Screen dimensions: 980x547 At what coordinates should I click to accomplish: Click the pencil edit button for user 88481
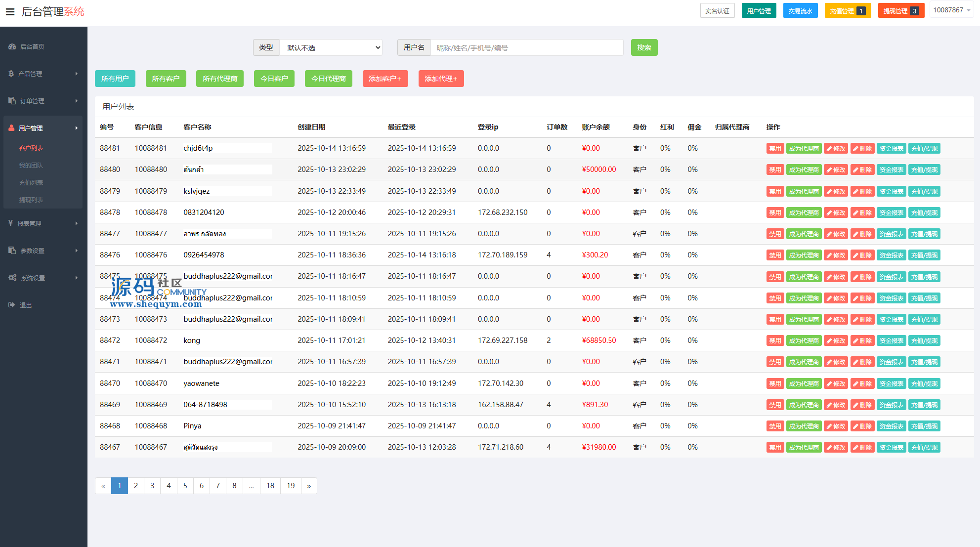click(836, 148)
